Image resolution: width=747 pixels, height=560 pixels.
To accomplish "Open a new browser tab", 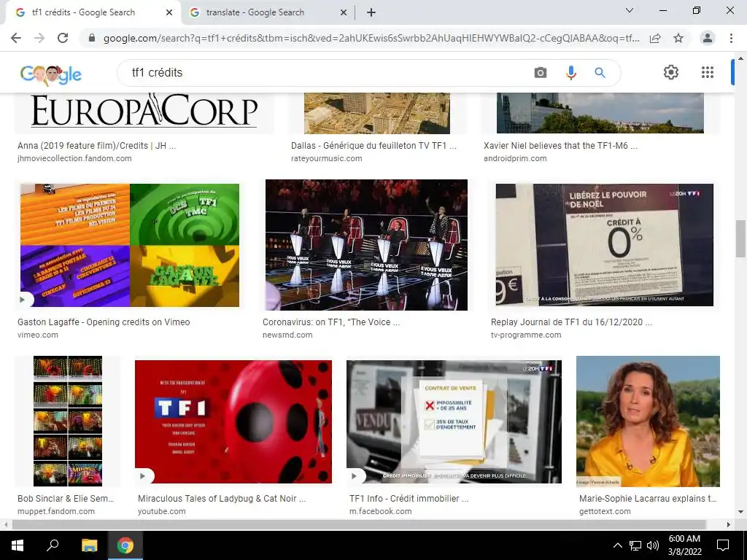I will (x=371, y=13).
